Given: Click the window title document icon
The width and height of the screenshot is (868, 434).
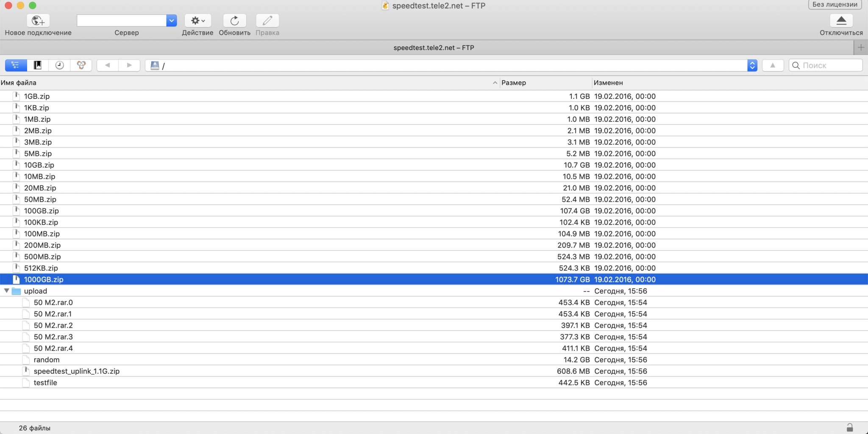Looking at the screenshot, I should tap(385, 6).
